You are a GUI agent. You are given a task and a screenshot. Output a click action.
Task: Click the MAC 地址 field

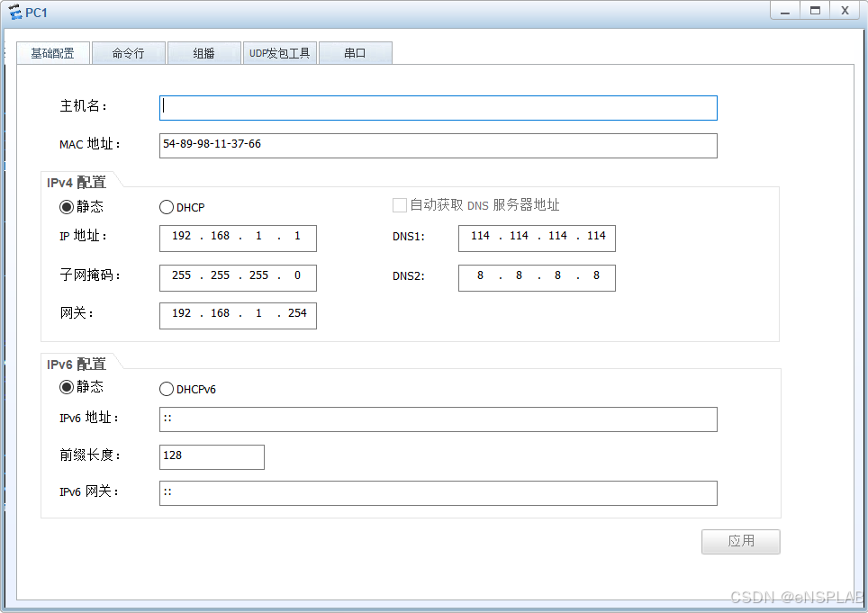tap(439, 146)
